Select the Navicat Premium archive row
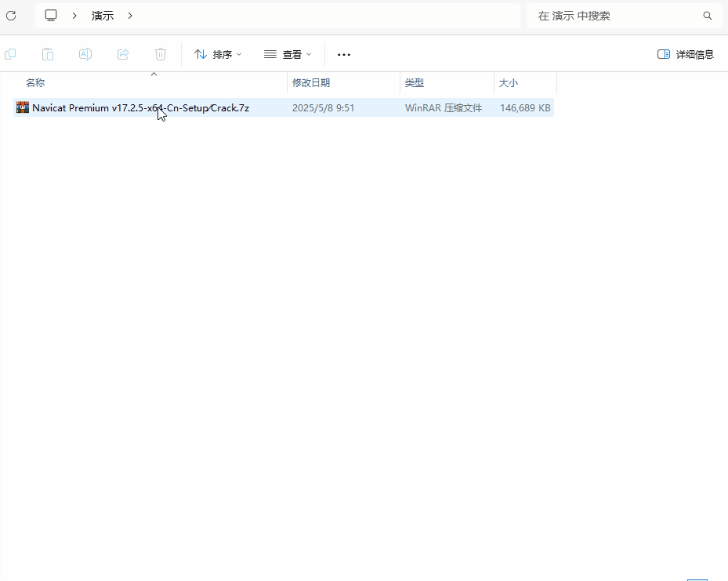The width and height of the screenshot is (728, 581). 141,107
